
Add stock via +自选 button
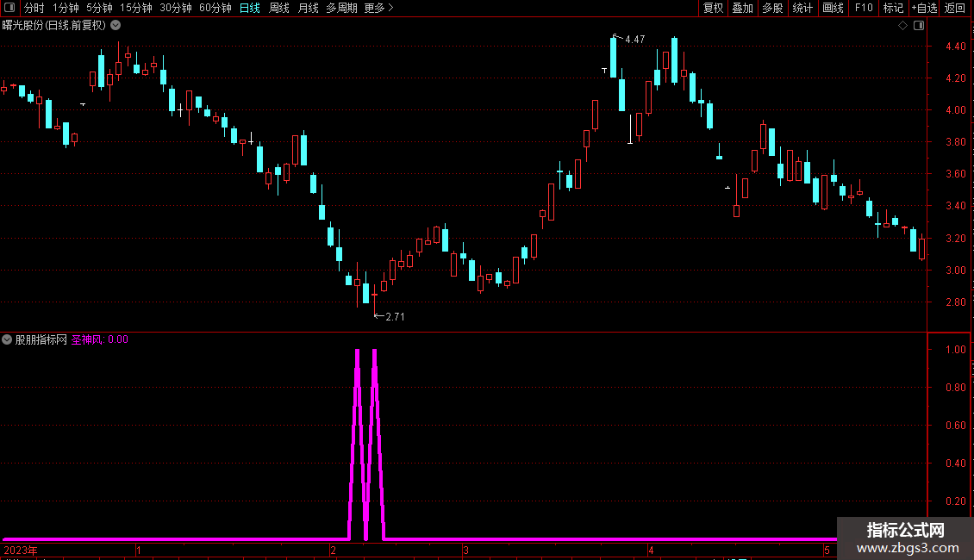[x=924, y=8]
